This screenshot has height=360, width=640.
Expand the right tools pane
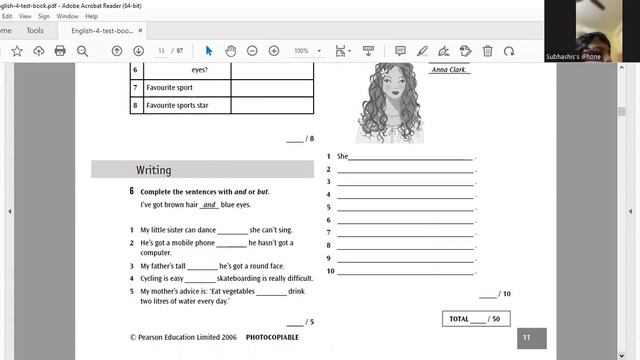point(631,211)
